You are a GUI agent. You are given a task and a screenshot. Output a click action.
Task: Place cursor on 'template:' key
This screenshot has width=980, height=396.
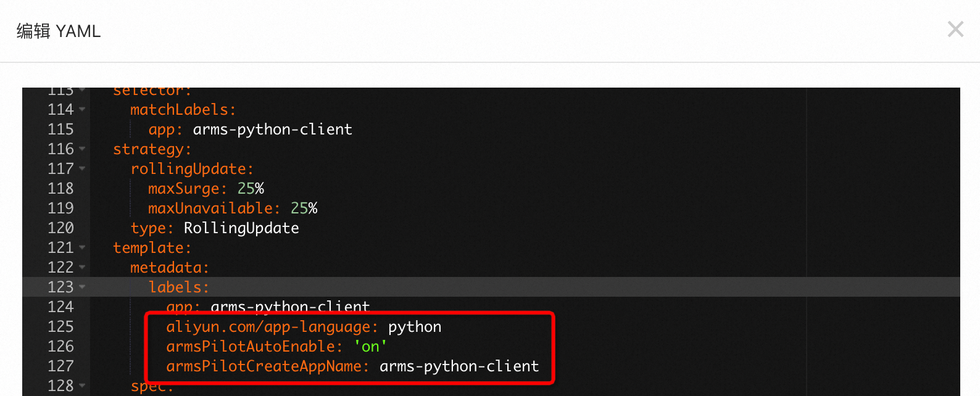click(152, 248)
